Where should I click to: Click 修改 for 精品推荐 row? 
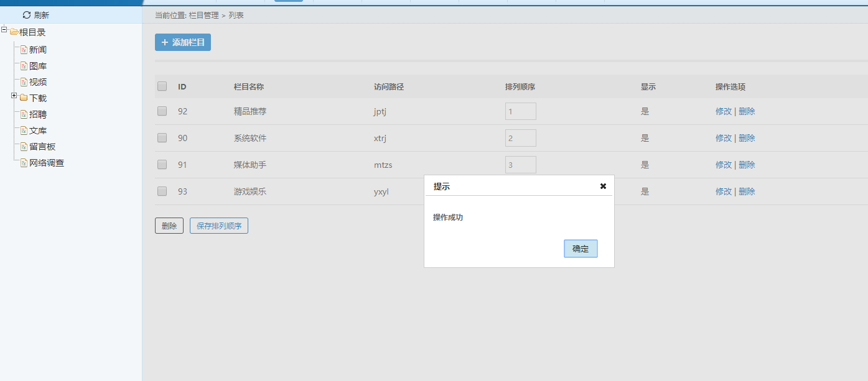pos(724,111)
